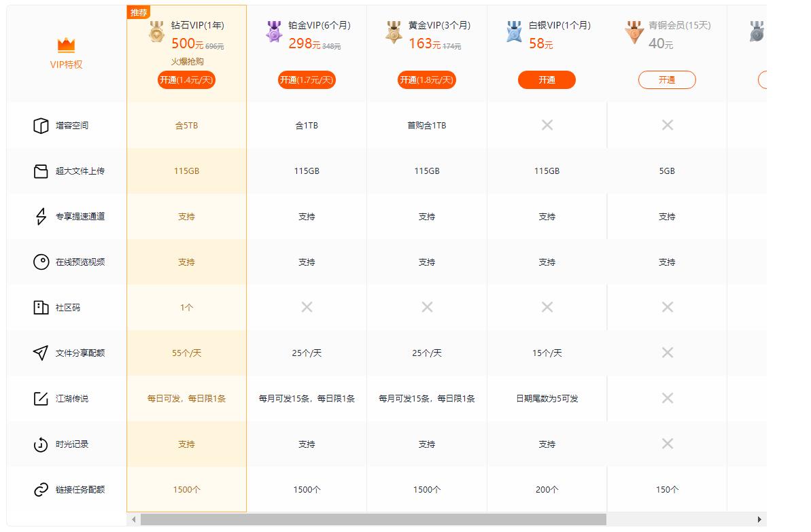Activate 青铜会员 with its 开通 button
The height and width of the screenshot is (532, 811).
point(667,79)
